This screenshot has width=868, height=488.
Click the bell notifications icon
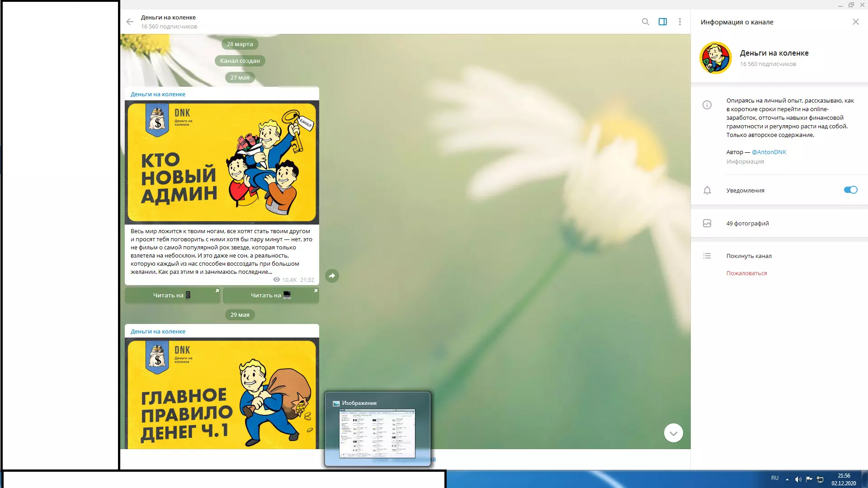pyautogui.click(x=707, y=190)
